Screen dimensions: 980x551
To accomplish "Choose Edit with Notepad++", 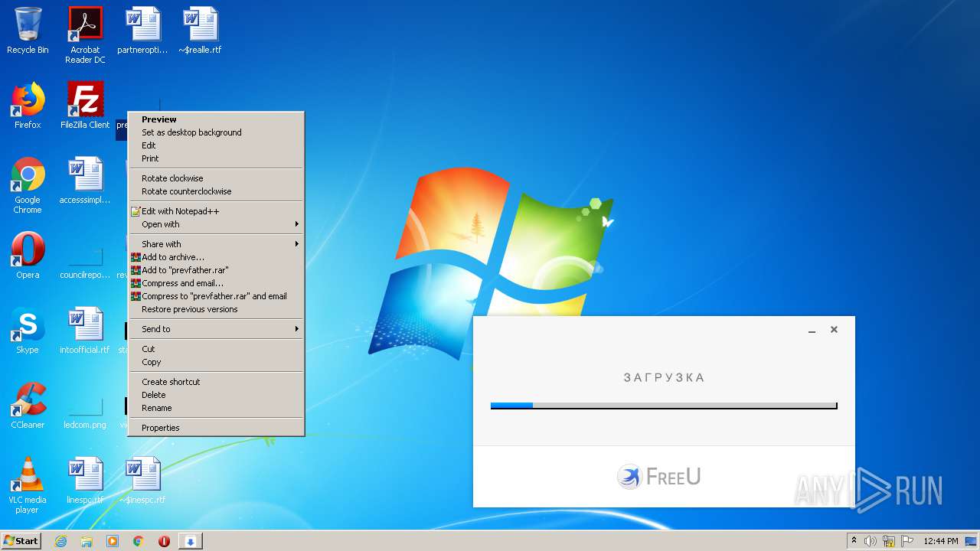I will [x=216, y=211].
